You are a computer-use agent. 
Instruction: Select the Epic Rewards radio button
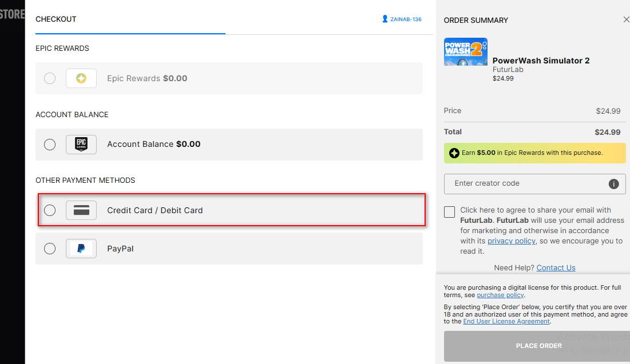click(x=50, y=78)
